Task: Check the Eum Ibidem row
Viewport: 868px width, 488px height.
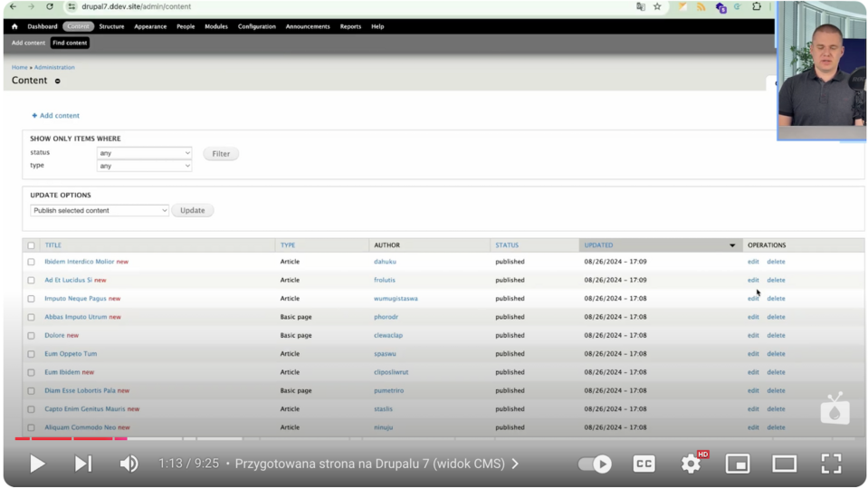Action: pyautogui.click(x=31, y=372)
